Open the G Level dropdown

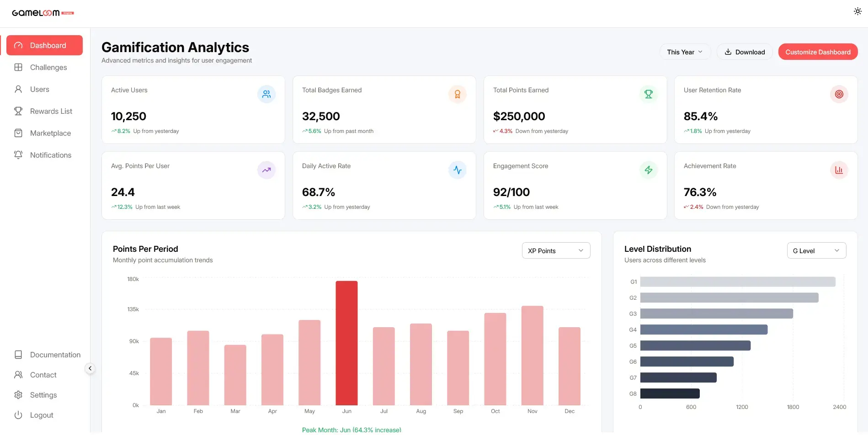[x=816, y=250]
